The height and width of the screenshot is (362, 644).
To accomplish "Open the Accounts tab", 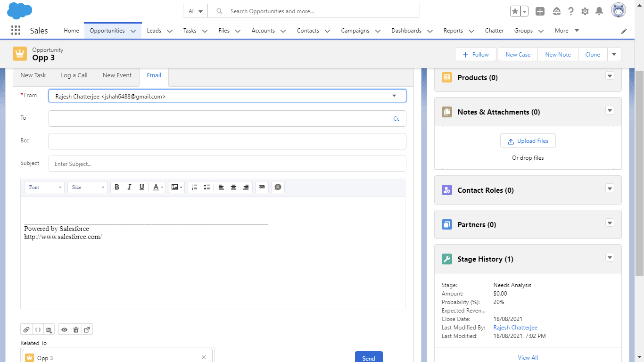I will [263, 31].
